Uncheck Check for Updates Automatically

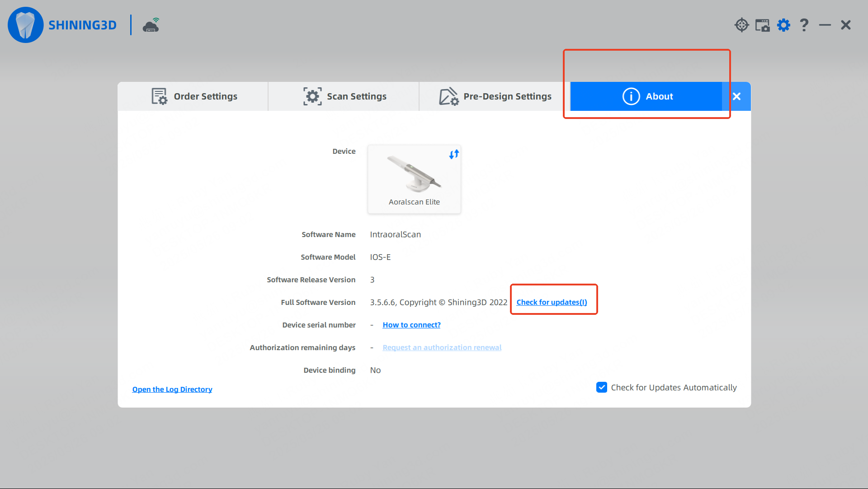[x=602, y=387]
